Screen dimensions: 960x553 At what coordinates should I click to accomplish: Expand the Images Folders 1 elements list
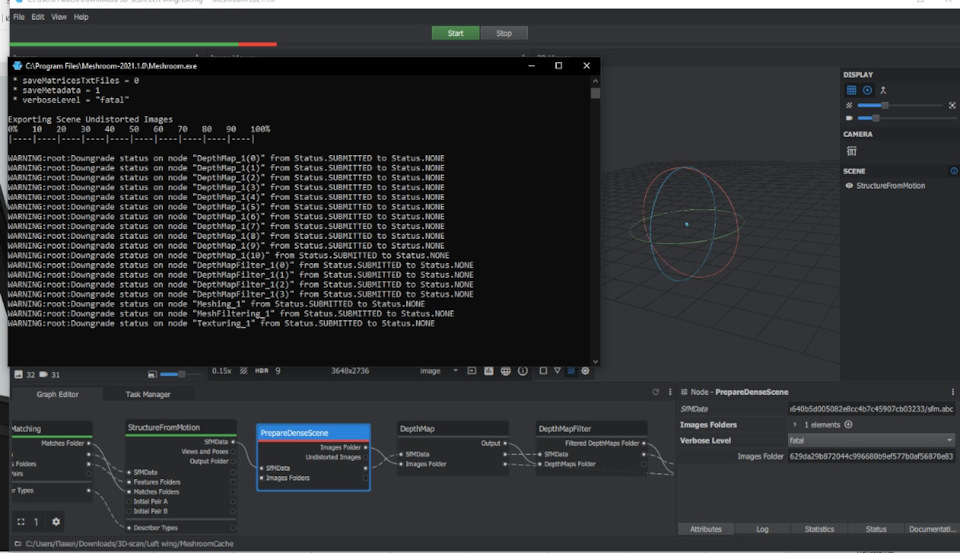795,424
